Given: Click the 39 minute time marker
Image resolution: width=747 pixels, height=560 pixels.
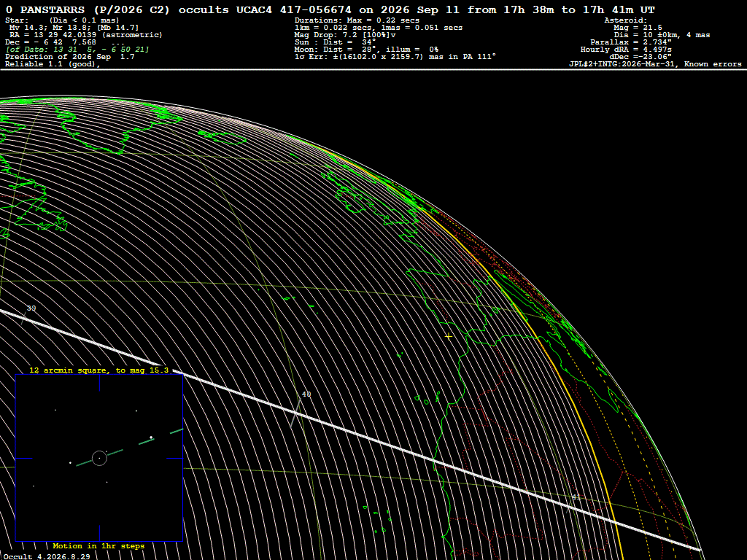Looking at the screenshot, I should tap(31, 308).
